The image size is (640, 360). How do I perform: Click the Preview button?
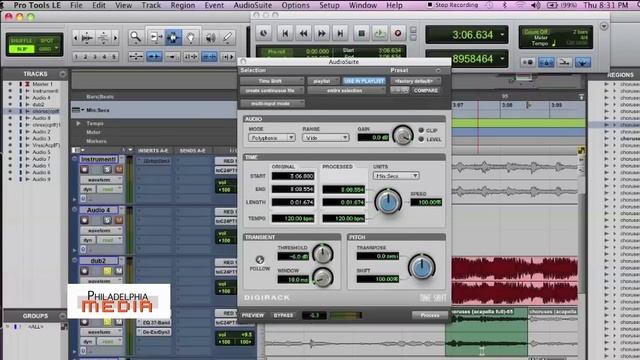pyautogui.click(x=253, y=315)
